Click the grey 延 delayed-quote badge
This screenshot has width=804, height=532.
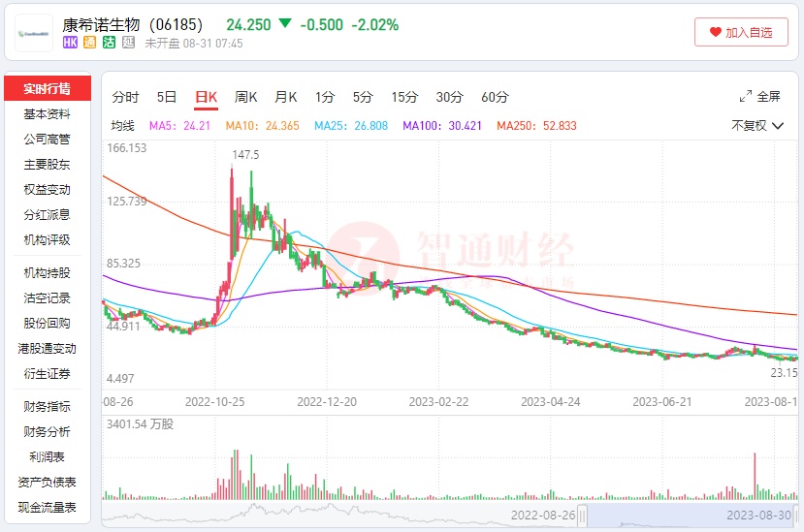pos(128,43)
